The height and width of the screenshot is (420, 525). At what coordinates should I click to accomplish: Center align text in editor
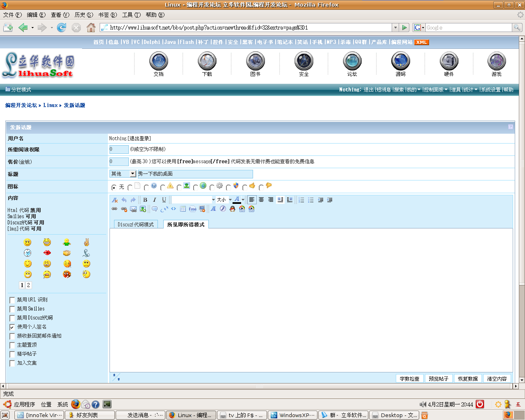coord(261,200)
